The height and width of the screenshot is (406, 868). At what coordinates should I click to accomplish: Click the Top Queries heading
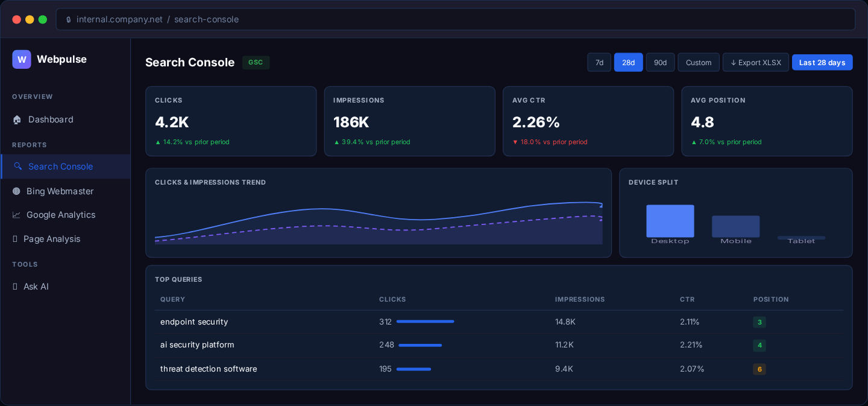178,279
